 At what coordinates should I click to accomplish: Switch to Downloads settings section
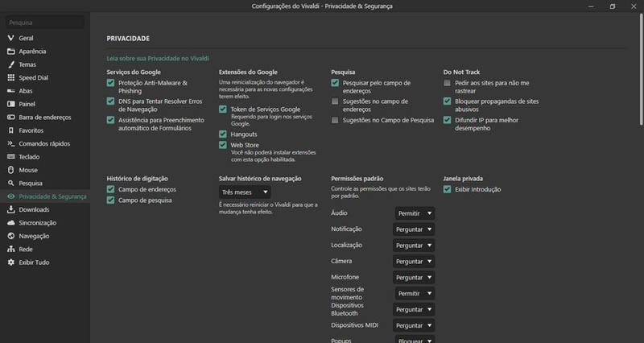(34, 209)
